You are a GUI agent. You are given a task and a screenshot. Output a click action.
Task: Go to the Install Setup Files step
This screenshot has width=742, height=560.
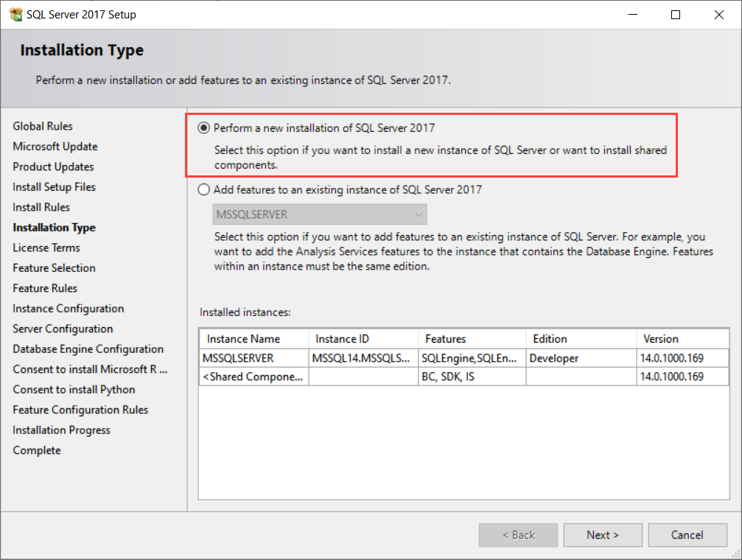(54, 187)
